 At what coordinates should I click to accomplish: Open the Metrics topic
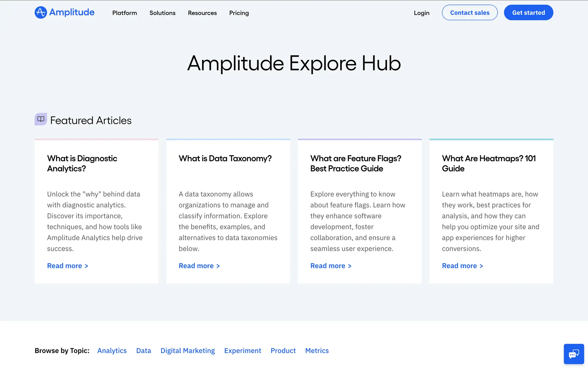[x=317, y=351]
